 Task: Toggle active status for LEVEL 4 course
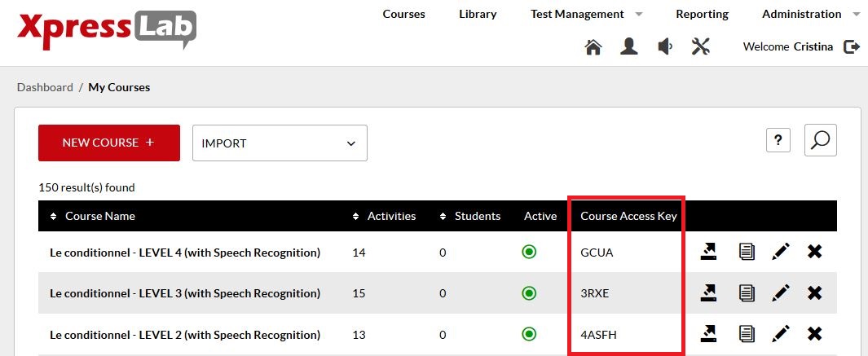point(529,252)
